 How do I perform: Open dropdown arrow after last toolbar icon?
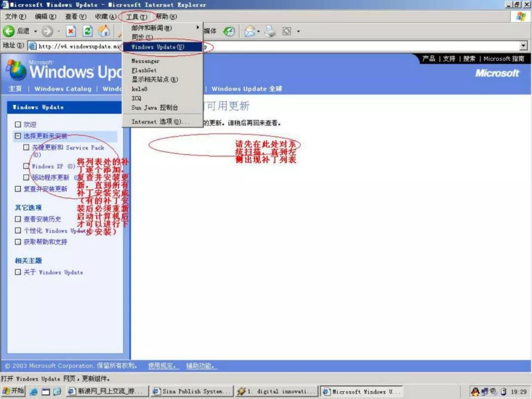pyautogui.click(x=299, y=31)
